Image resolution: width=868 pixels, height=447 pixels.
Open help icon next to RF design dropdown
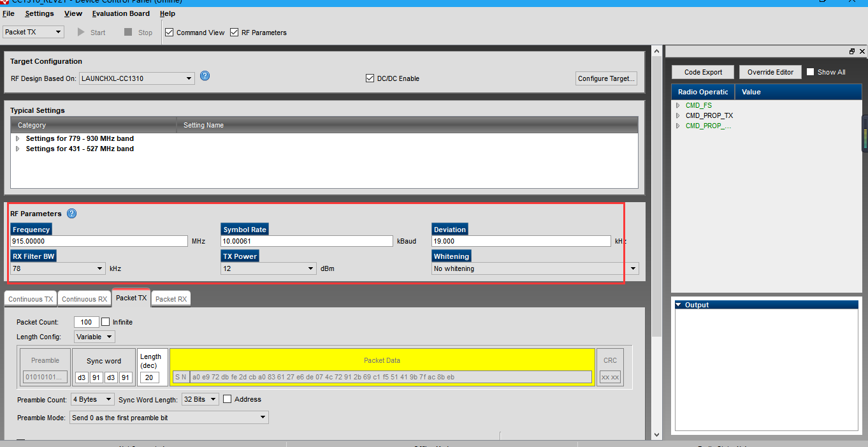[205, 76]
